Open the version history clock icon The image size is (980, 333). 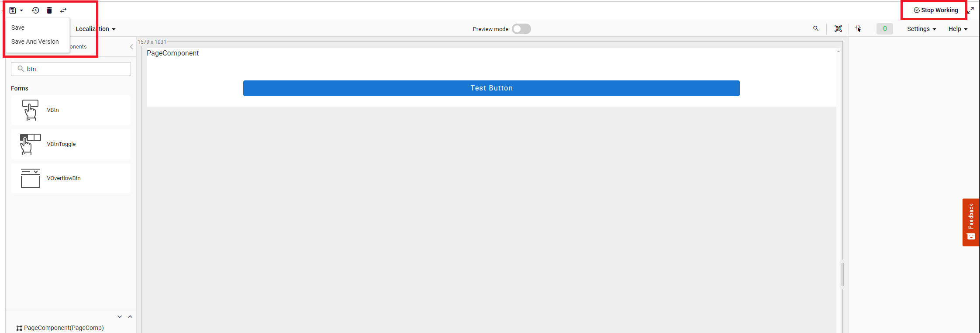pos(35,10)
